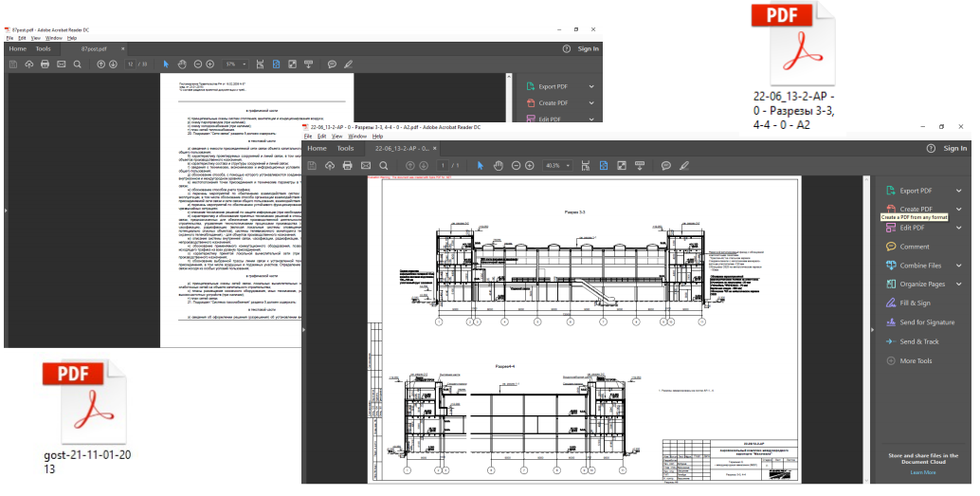The width and height of the screenshot is (980, 496).
Task: Go to previous page in the 87post.pdf window
Action: pos(100,64)
